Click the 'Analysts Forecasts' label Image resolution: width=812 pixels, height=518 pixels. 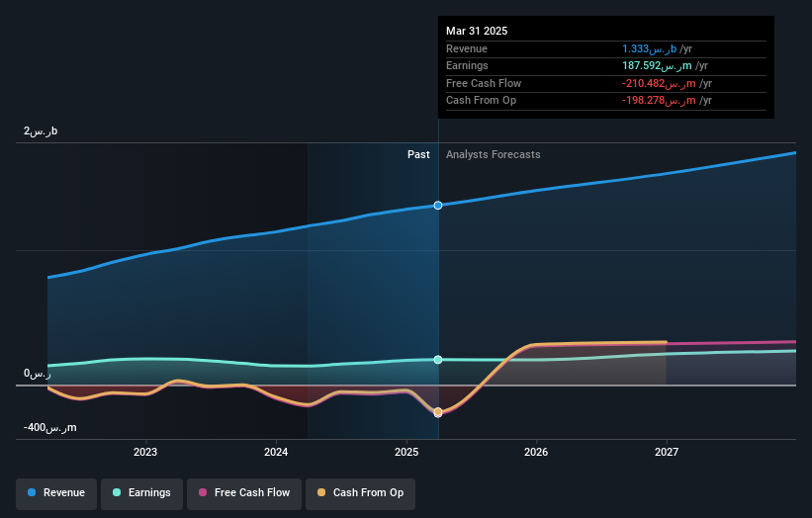pos(493,155)
